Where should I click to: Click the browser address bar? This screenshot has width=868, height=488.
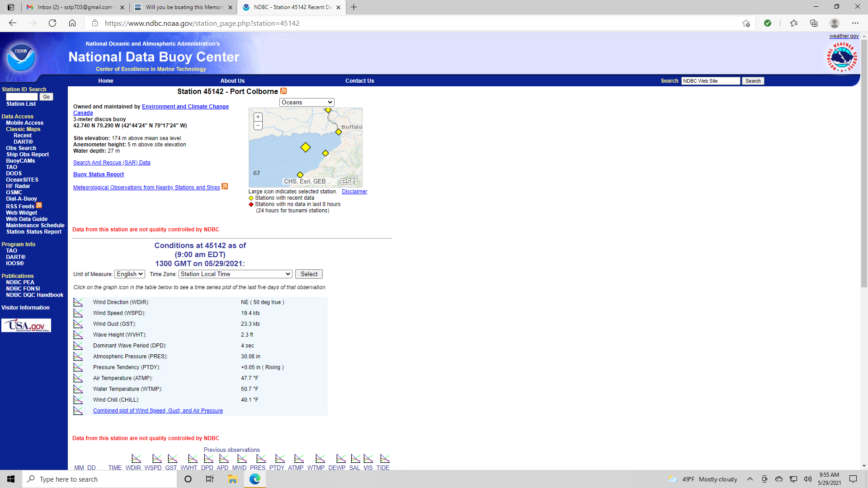pyautogui.click(x=420, y=23)
